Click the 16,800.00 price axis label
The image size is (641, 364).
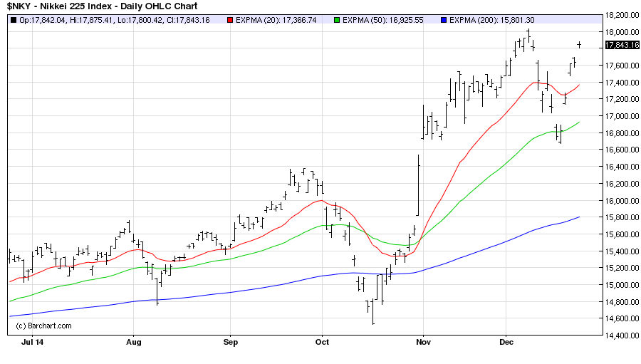[x=622, y=133]
